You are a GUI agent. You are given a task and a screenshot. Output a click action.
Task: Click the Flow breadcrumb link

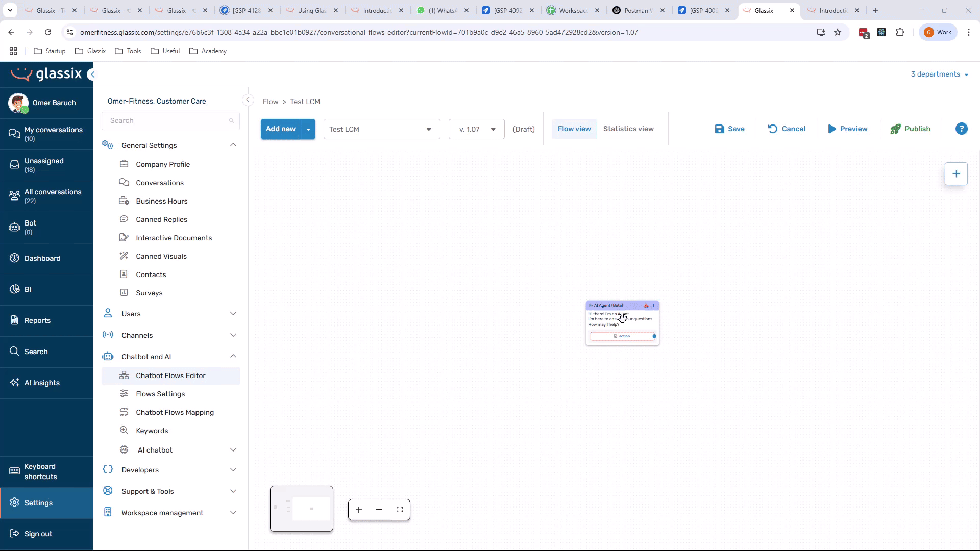coord(271,102)
